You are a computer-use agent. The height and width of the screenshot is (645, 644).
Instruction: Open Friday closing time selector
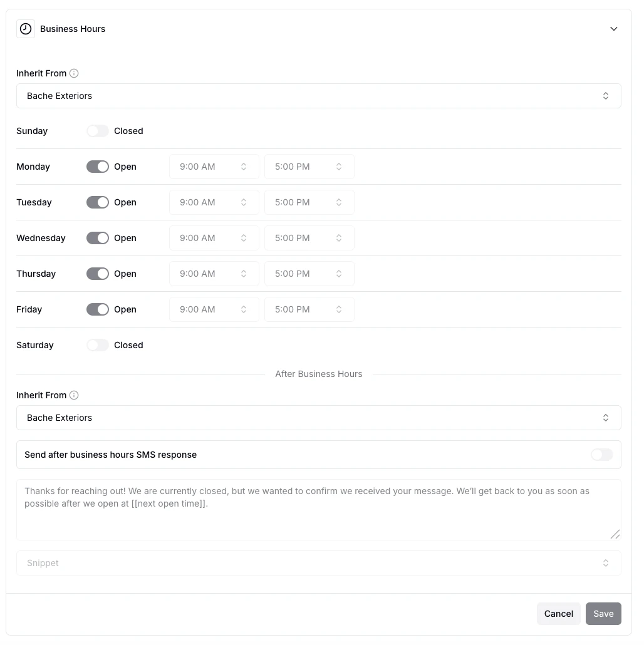(x=309, y=309)
